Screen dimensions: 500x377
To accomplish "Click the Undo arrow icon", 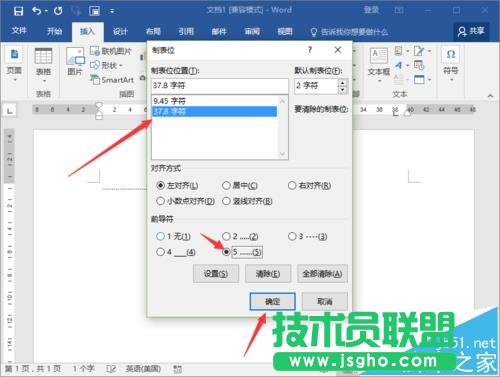I will (x=37, y=11).
